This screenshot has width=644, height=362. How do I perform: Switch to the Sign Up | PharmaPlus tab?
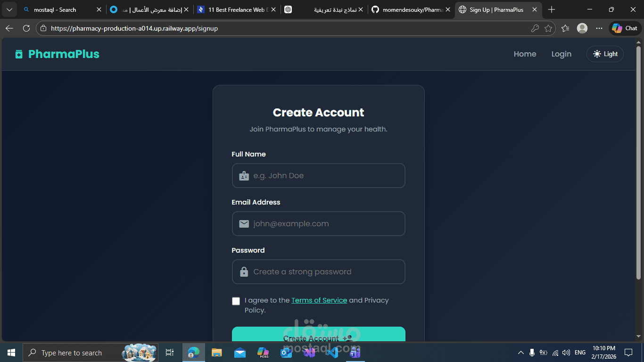[x=497, y=9]
